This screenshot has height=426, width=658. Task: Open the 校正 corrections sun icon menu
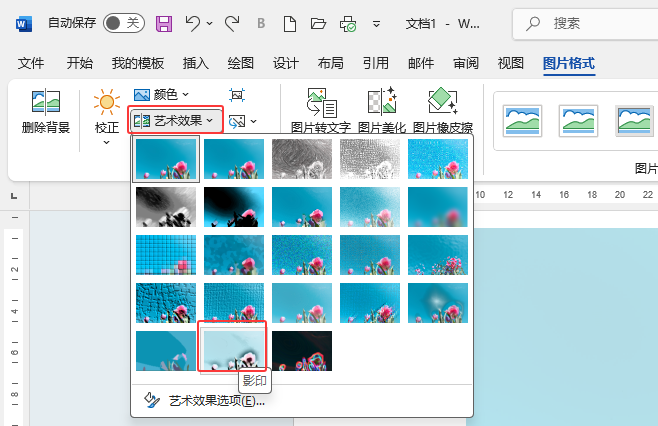click(107, 117)
